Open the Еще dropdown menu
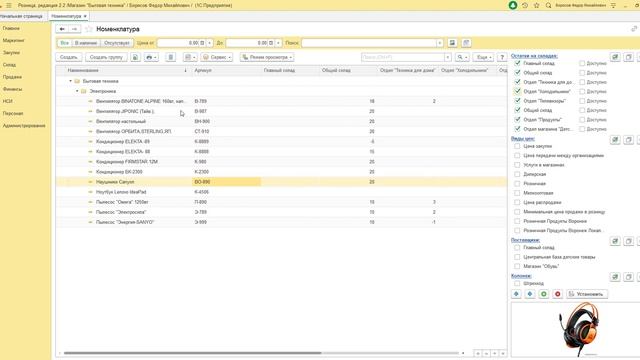The height and width of the screenshot is (360, 640). coord(483,57)
